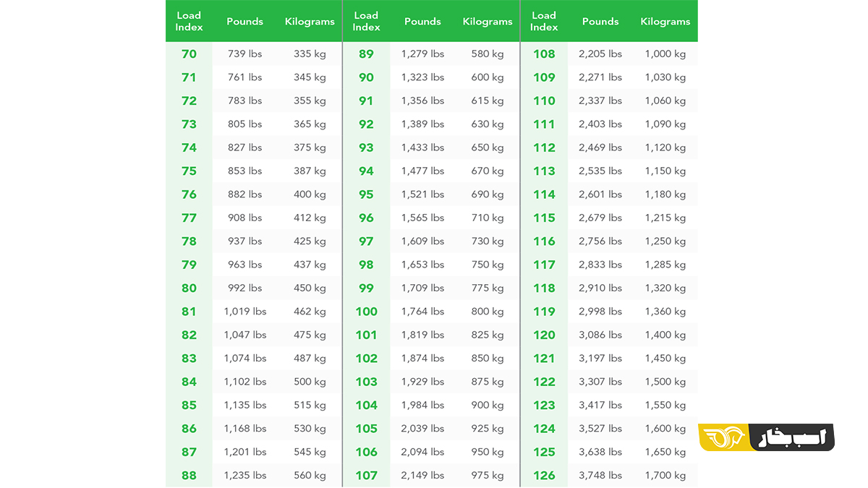This screenshot has height=488, width=868.
Task: Select the 1,235 lbs value
Action: [x=245, y=476]
